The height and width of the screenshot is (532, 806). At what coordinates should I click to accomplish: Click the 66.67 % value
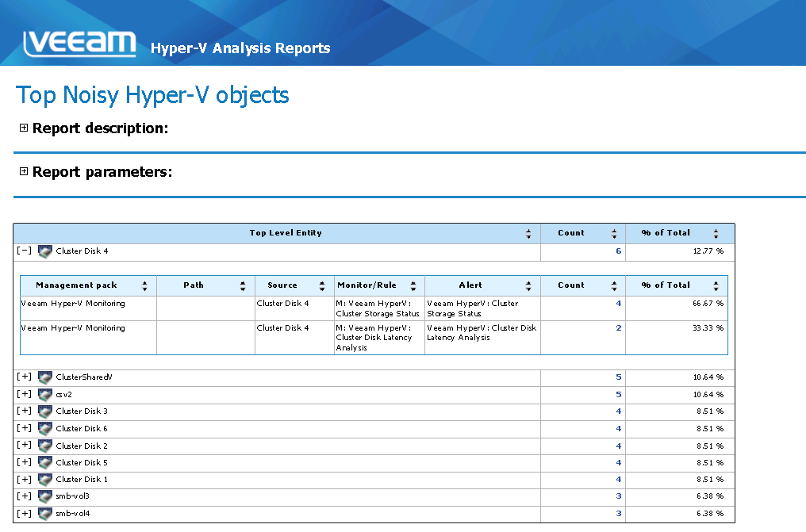coord(708,304)
